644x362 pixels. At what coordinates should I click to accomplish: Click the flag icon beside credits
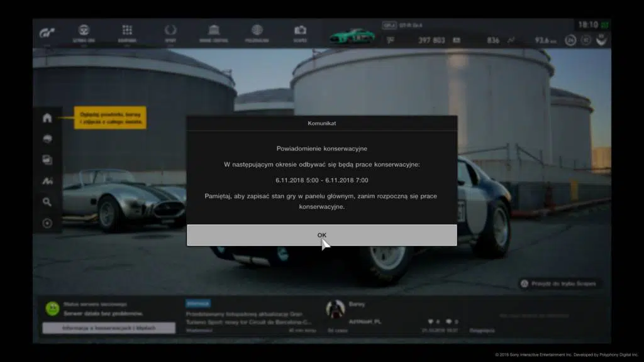pyautogui.click(x=390, y=40)
